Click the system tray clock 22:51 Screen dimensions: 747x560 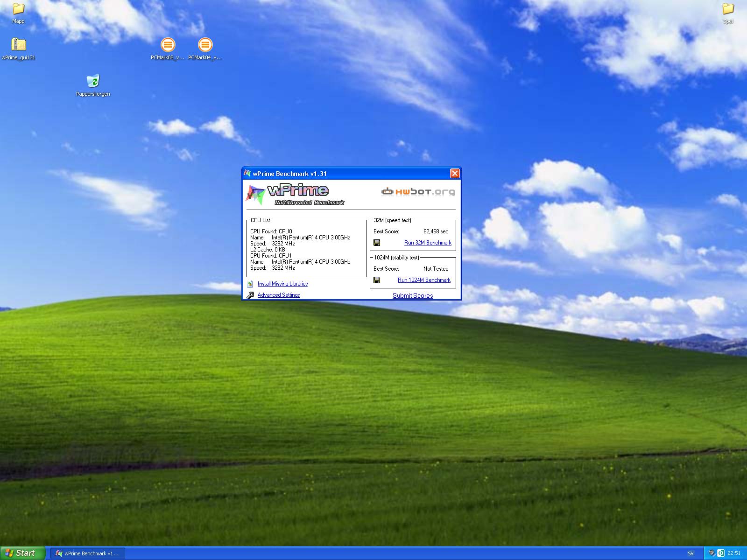tap(734, 553)
